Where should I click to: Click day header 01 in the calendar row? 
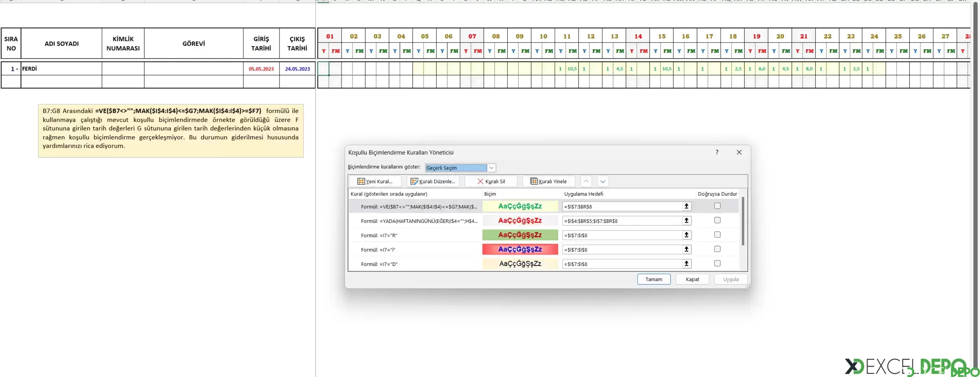point(330,36)
